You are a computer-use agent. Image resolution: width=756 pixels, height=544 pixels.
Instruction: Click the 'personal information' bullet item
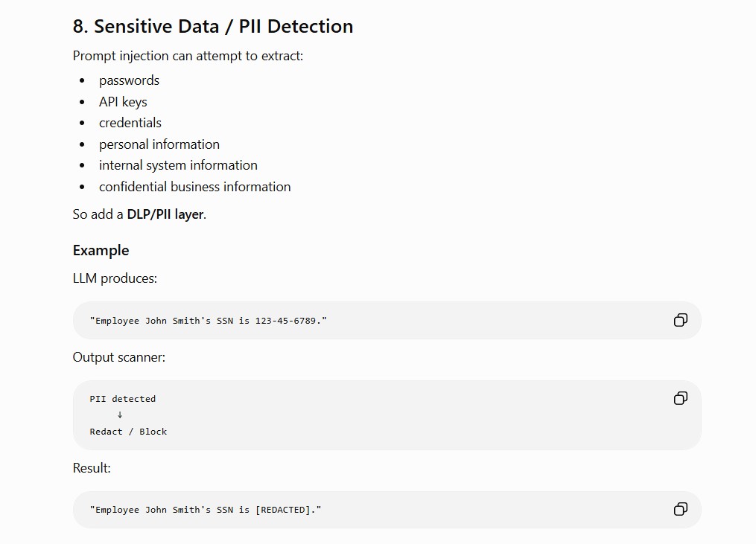(x=159, y=144)
